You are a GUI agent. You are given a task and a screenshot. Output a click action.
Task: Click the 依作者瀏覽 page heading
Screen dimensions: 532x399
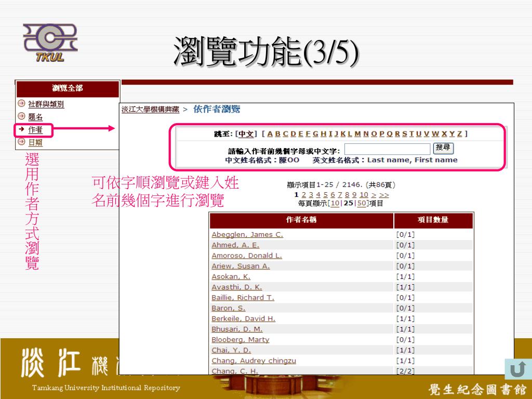[217, 109]
